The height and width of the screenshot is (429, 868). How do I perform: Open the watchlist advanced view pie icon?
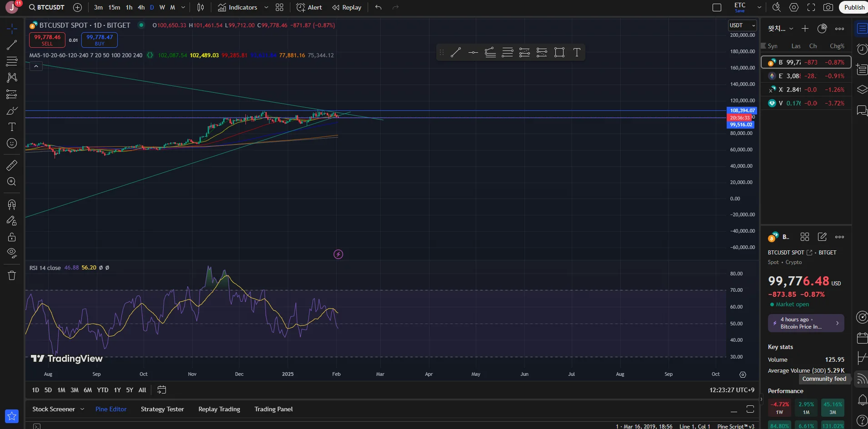822,29
